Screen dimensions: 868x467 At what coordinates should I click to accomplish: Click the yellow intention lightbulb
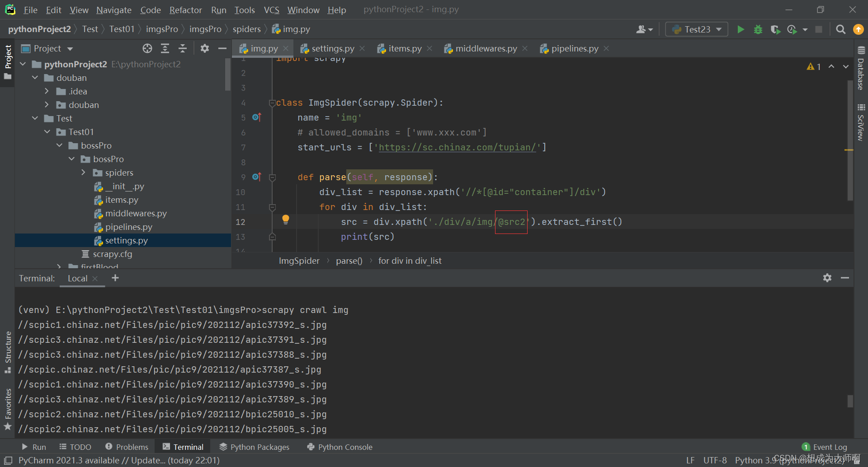coord(286,219)
